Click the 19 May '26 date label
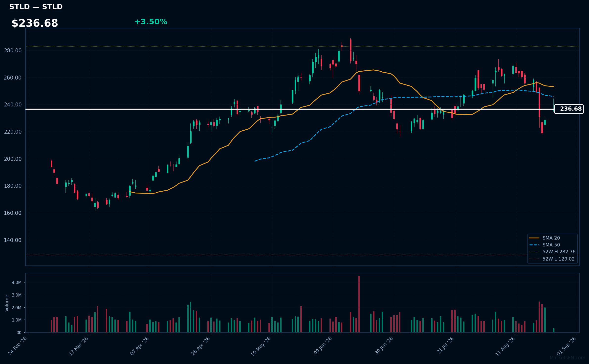589x364 pixels. tap(261, 346)
